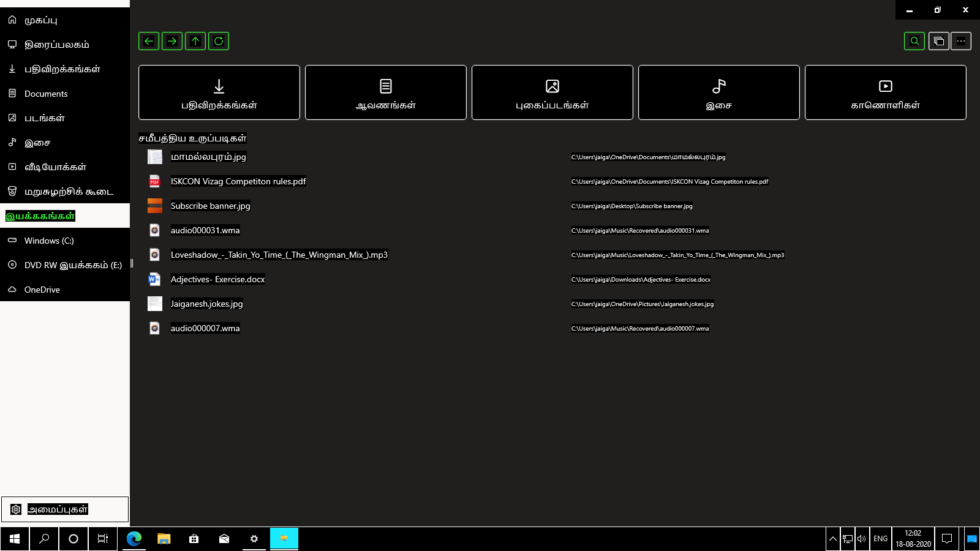Open Jaiganesh.jokes.jpg file
The height and width of the screenshot is (551, 980).
tap(206, 304)
